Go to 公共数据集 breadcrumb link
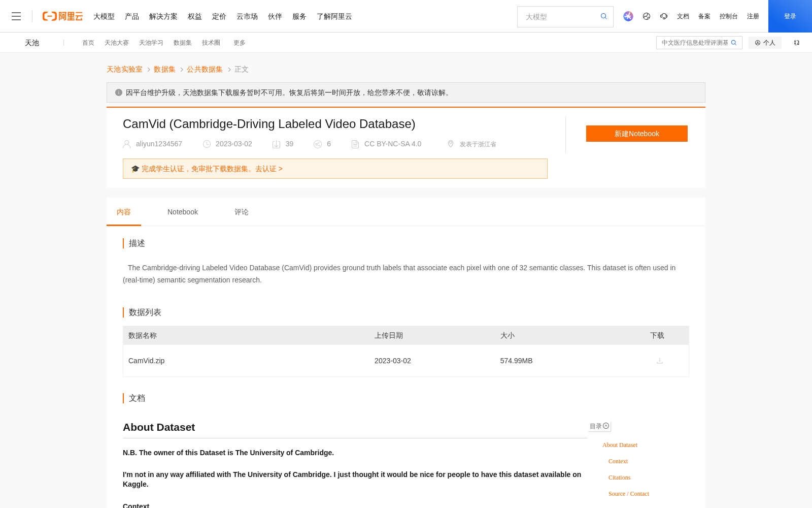This screenshot has height=508, width=812. pos(205,69)
